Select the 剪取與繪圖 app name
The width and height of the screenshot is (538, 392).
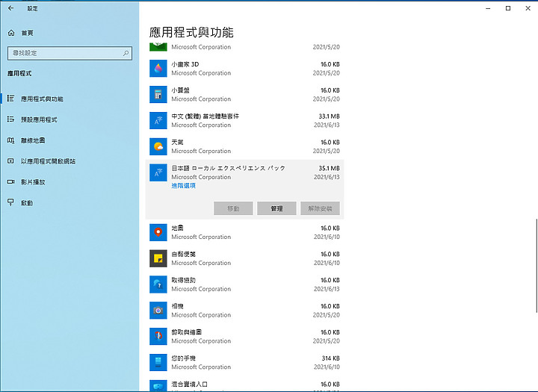187,332
